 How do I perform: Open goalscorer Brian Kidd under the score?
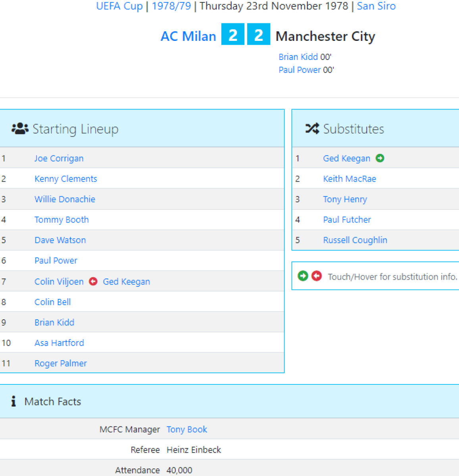298,57
